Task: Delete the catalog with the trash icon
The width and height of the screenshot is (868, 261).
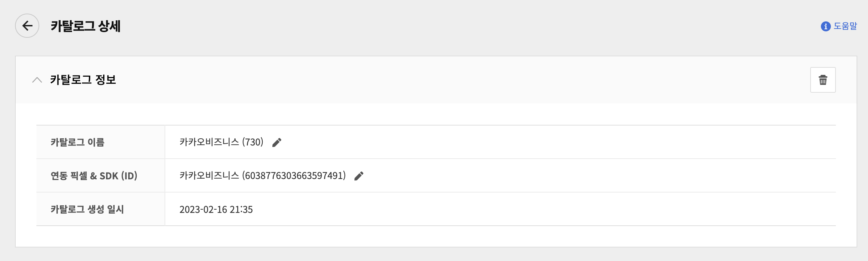Action: click(823, 80)
